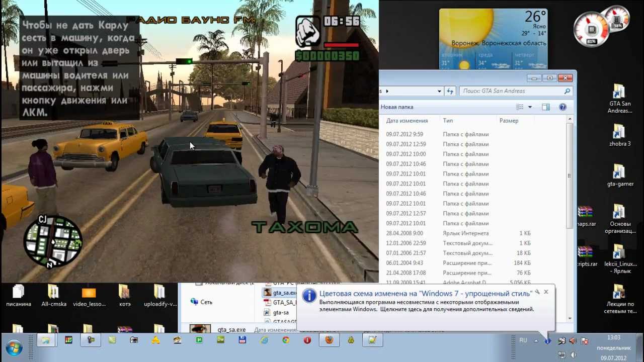Click the Новая папка toolbar button
This screenshot has width=644, height=362.
click(397, 107)
